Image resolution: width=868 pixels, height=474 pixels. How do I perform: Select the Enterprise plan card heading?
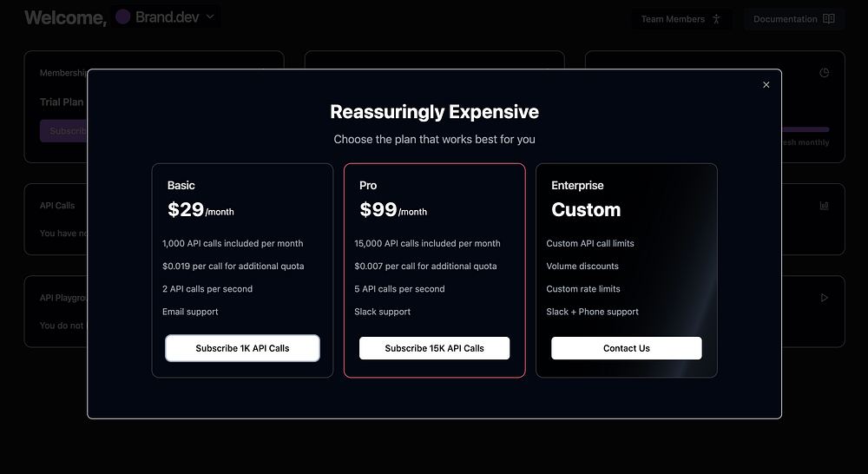coord(577,185)
